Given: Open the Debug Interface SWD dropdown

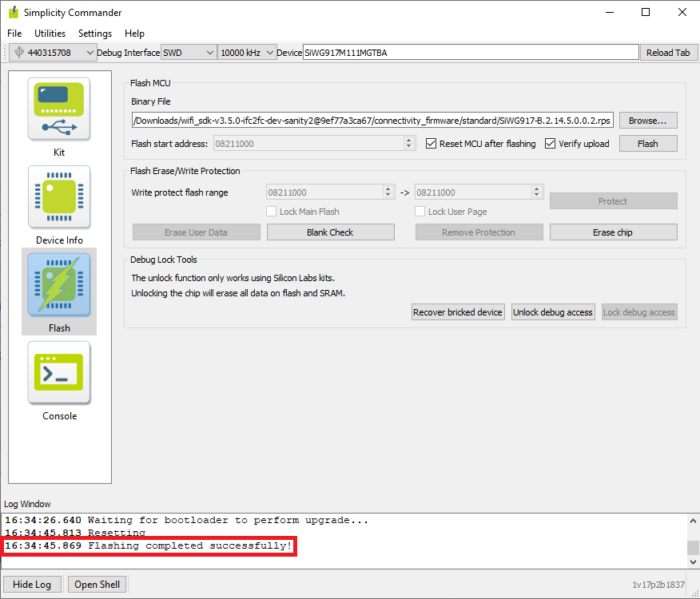Looking at the screenshot, I should tap(210, 53).
